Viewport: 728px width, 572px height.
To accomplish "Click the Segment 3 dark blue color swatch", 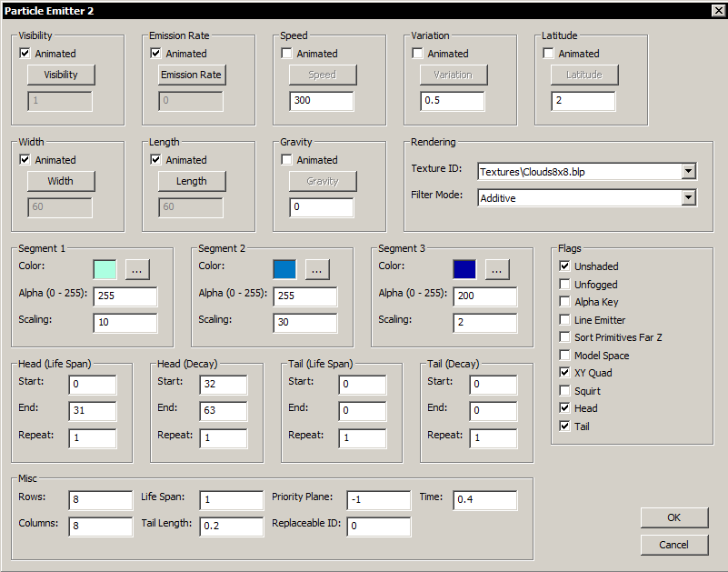I will click(x=464, y=269).
